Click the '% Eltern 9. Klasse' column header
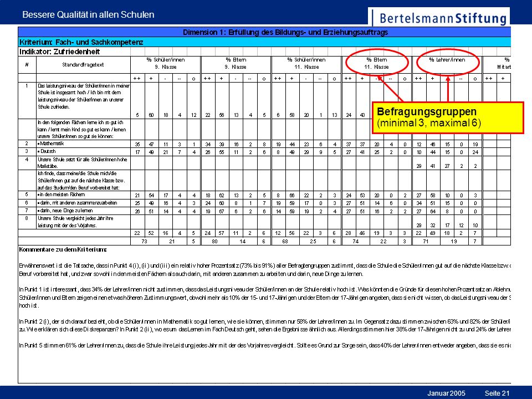 pyautogui.click(x=236, y=63)
